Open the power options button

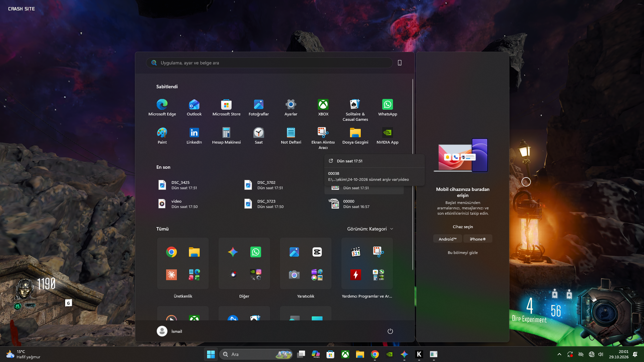(390, 331)
